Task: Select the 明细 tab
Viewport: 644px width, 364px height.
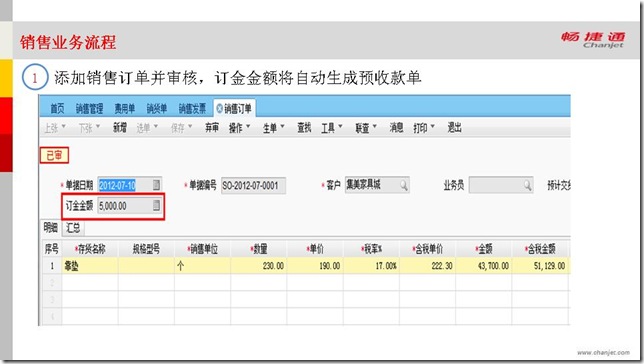Action: (51, 227)
